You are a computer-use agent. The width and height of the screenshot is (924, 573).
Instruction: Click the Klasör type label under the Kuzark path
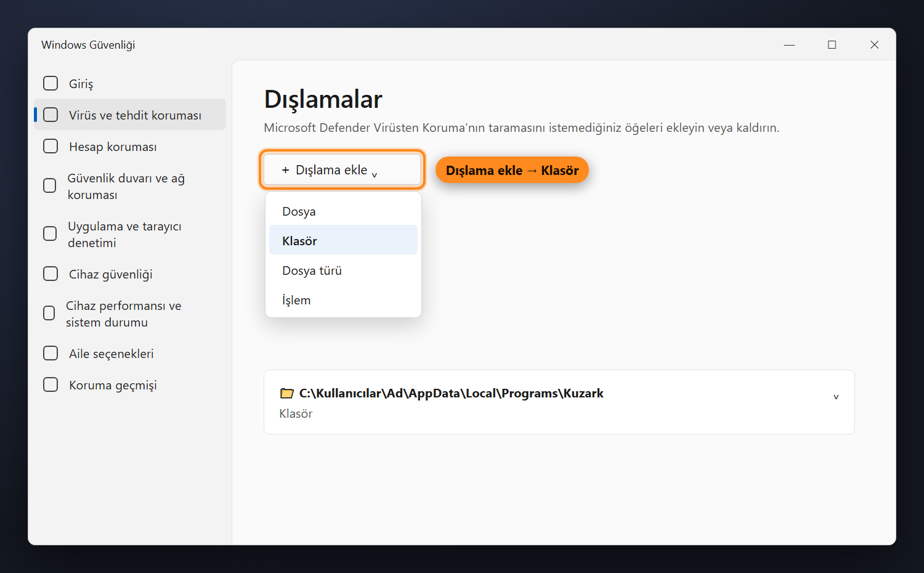pyautogui.click(x=296, y=413)
